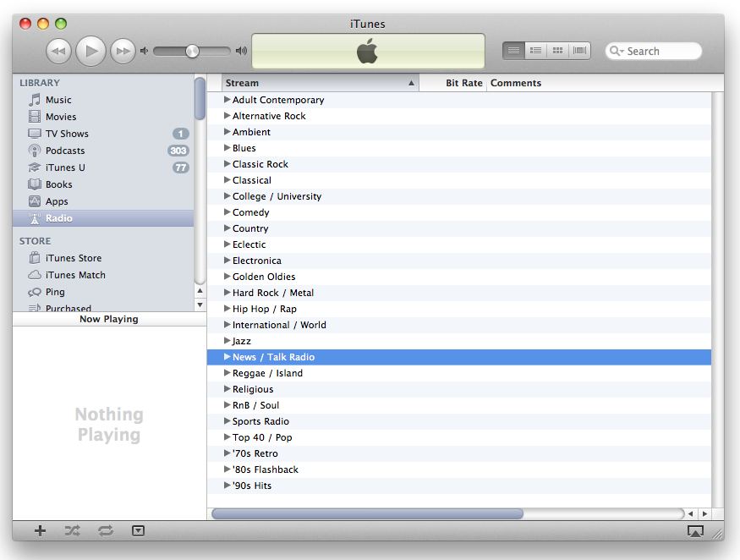
Task: Expand Classic Rock streams
Action: click(227, 164)
